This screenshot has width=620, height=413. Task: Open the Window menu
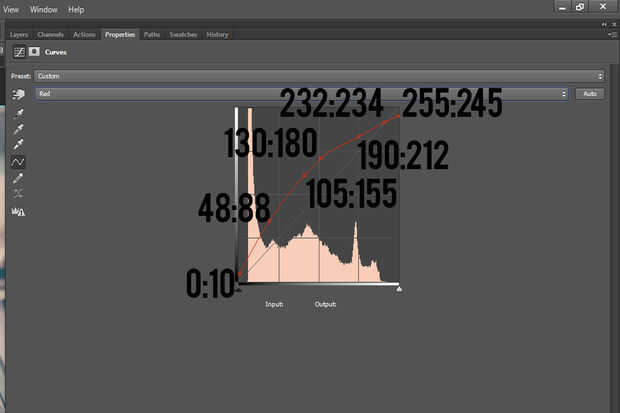tap(43, 9)
